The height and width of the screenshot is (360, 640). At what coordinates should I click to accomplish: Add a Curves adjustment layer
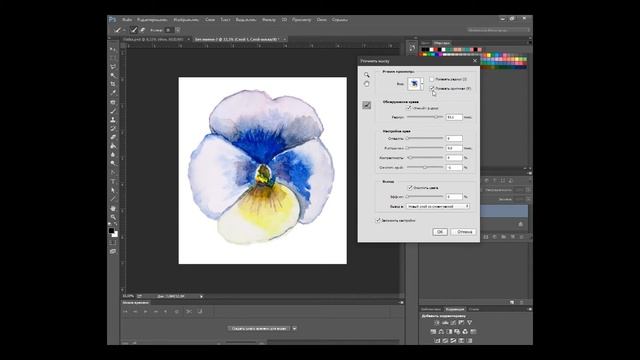click(x=453, y=323)
